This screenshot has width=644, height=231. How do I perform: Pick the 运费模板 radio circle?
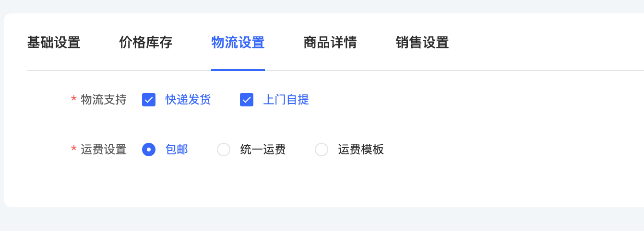322,150
